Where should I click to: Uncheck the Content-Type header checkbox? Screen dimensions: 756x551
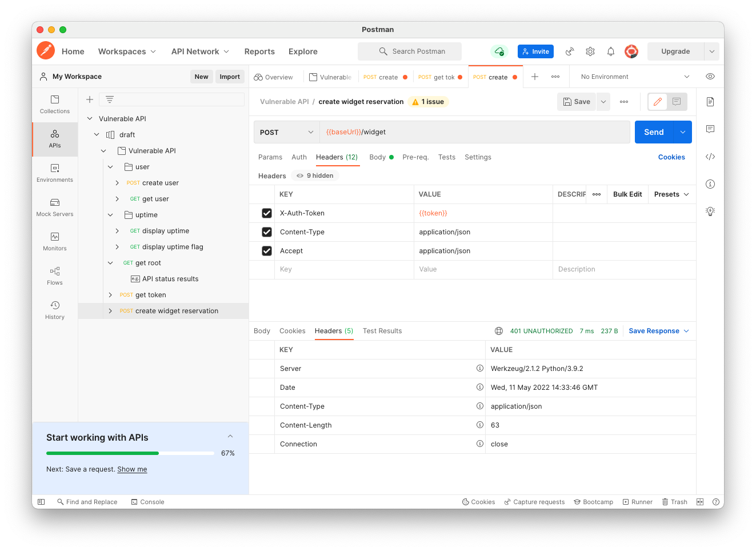point(267,232)
